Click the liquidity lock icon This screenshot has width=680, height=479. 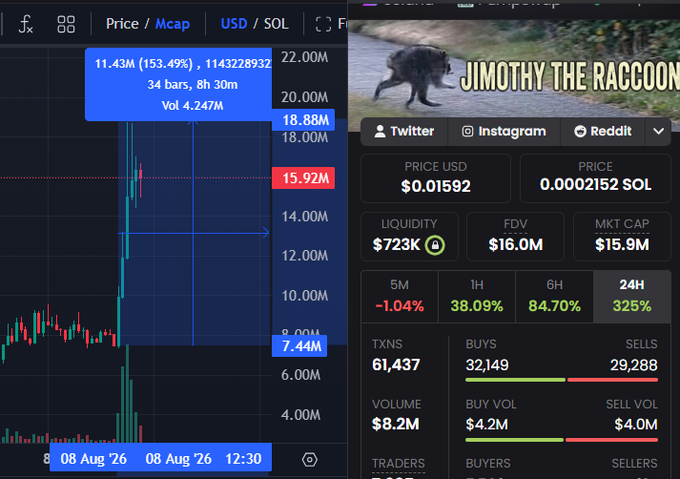pyautogui.click(x=435, y=245)
